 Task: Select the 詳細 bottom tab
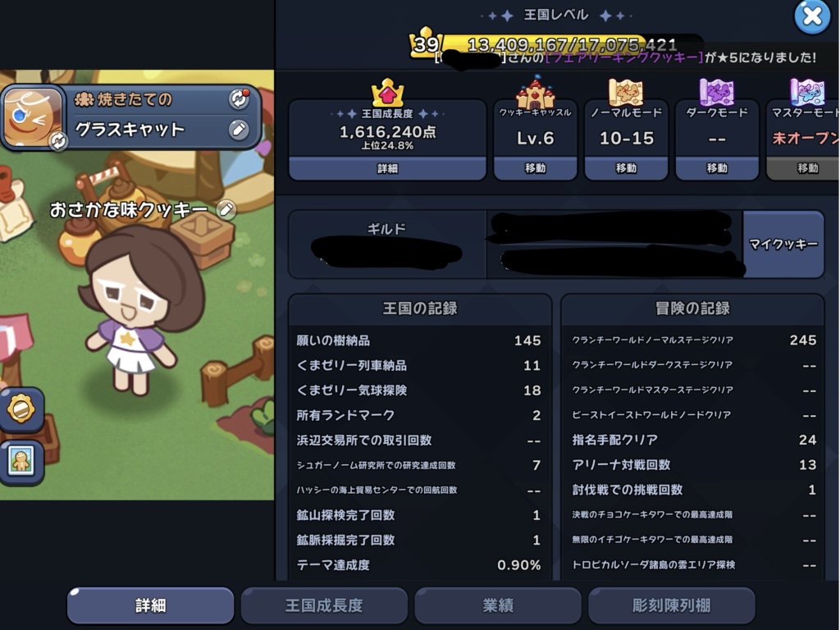click(151, 605)
